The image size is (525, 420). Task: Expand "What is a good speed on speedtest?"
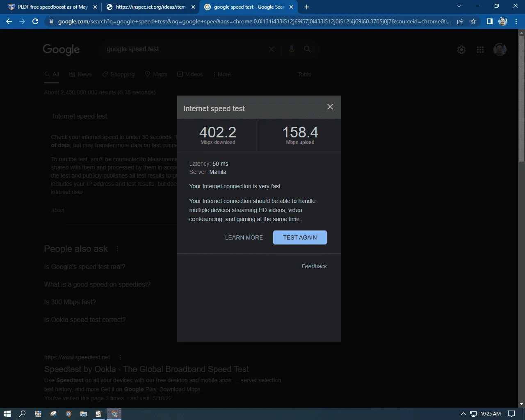pyautogui.click(x=97, y=284)
